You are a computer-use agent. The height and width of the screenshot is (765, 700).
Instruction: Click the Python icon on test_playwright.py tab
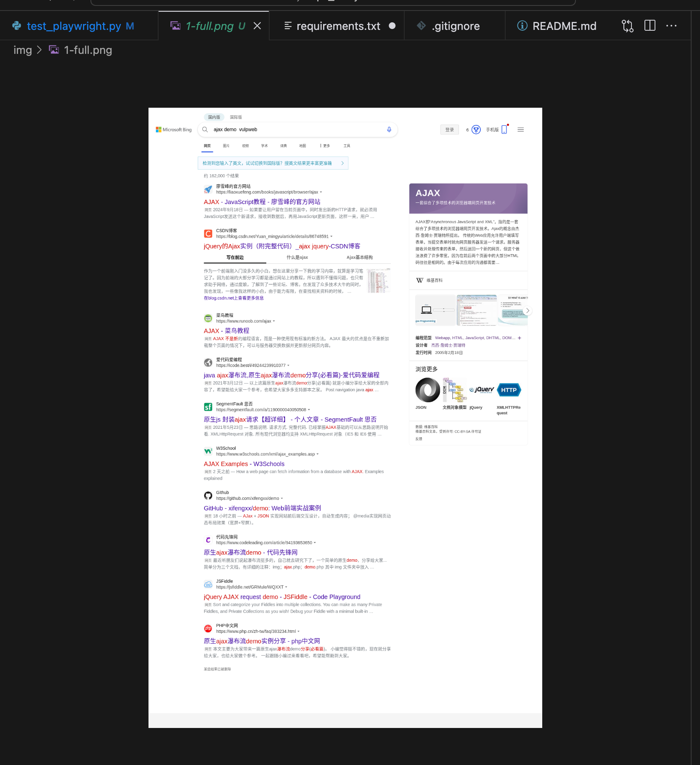pos(17,26)
